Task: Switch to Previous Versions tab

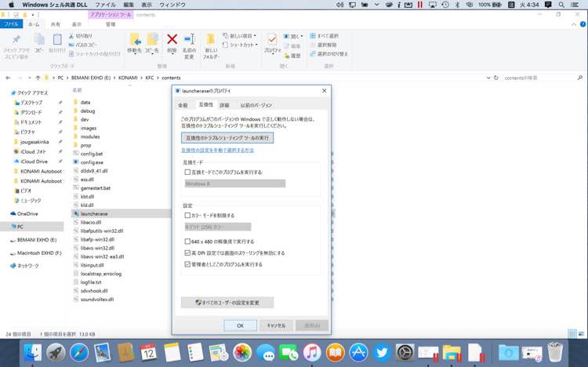Action: 256,105
